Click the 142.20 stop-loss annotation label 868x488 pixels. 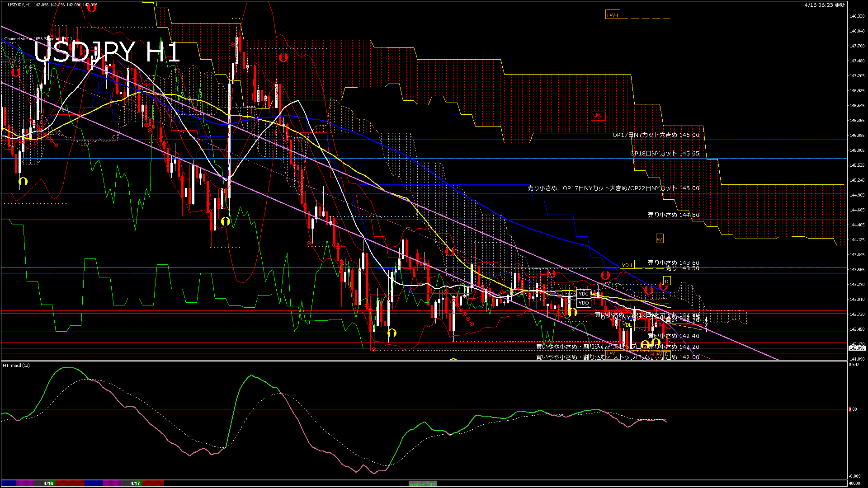618,347
